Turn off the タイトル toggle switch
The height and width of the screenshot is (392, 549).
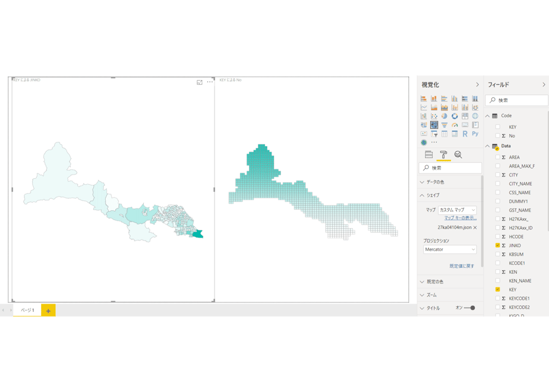click(469, 308)
